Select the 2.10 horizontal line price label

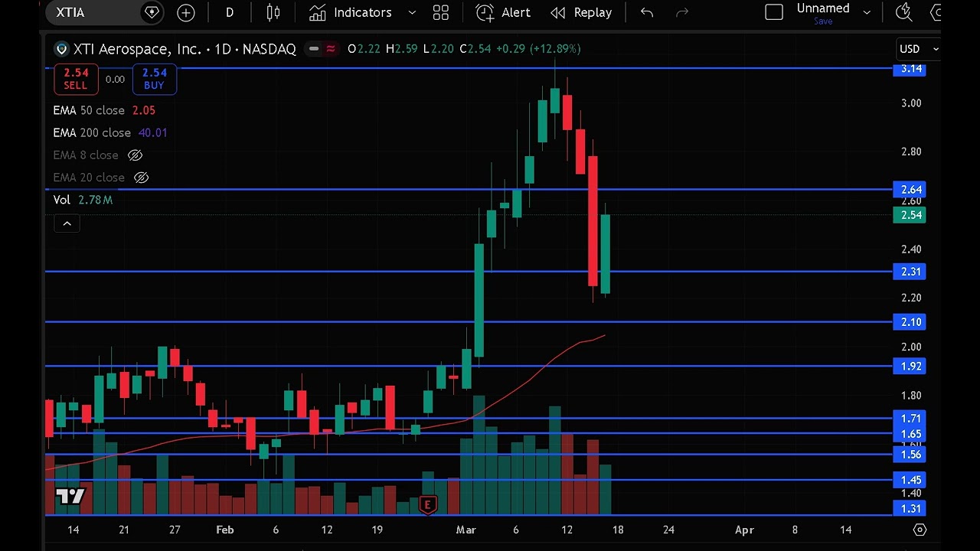[911, 322]
